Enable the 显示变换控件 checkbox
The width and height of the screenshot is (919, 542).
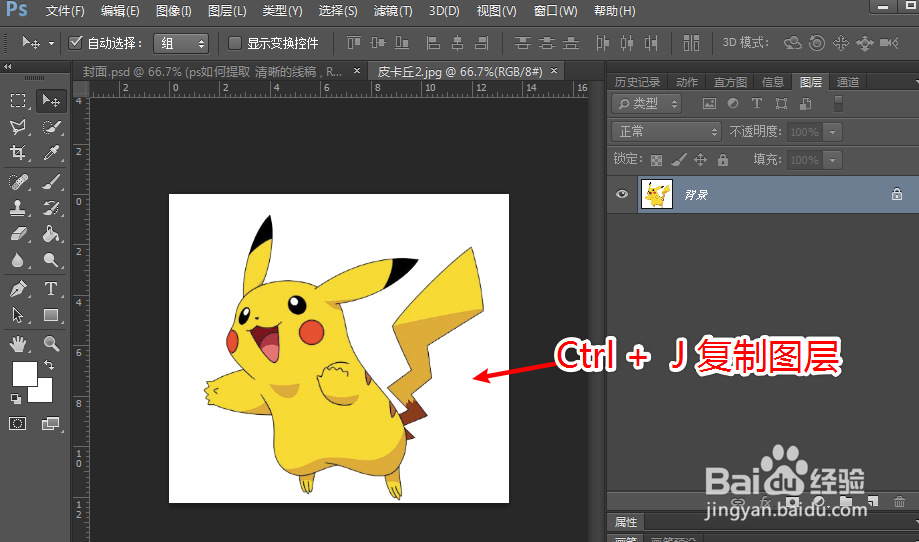[234, 43]
